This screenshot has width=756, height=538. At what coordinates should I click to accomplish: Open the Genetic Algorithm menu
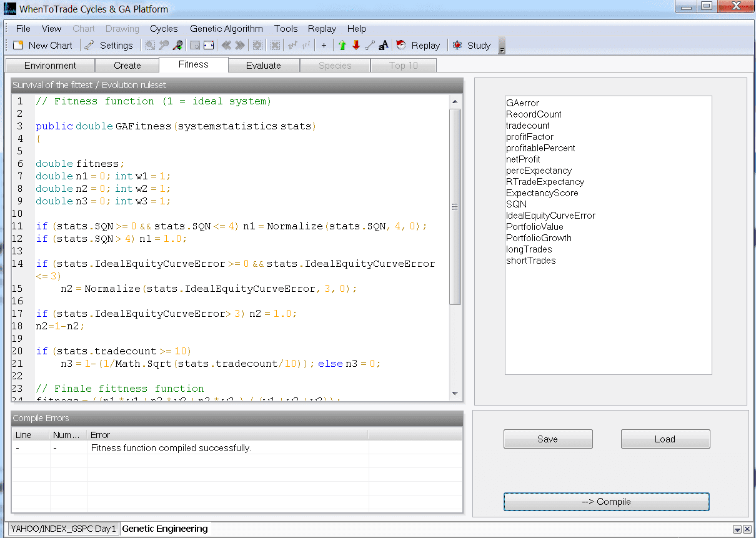227,29
